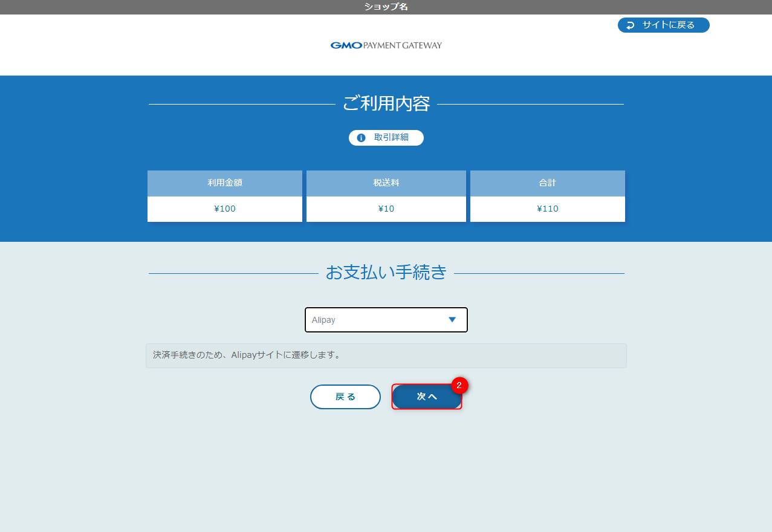Image resolution: width=772 pixels, height=532 pixels.
Task: Click the 税送料 column header
Action: (386, 183)
